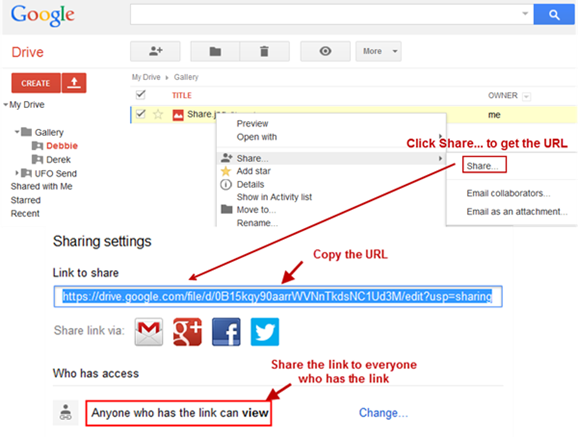Choose Add star in context menu
The image size is (578, 437).
pyautogui.click(x=254, y=171)
